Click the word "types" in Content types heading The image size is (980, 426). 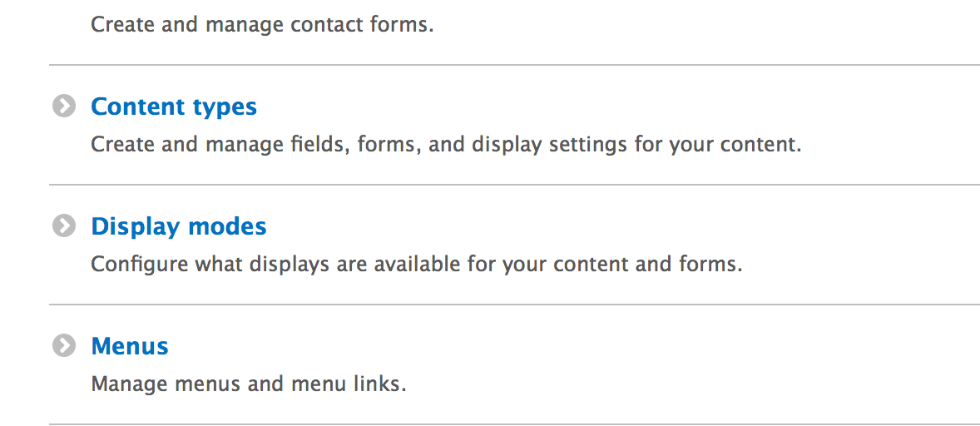[225, 106]
